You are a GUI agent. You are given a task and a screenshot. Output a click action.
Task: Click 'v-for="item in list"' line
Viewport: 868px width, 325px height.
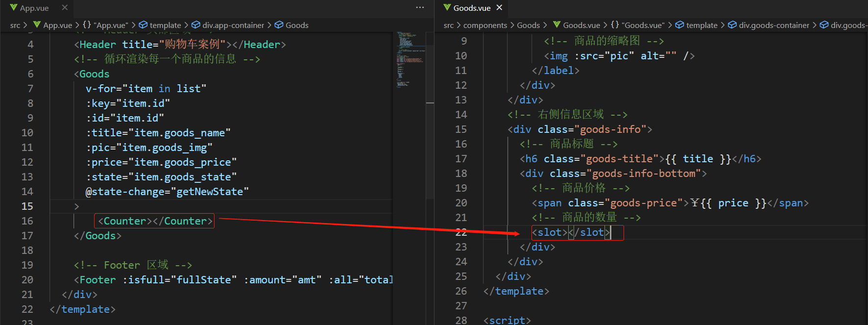tap(146, 89)
